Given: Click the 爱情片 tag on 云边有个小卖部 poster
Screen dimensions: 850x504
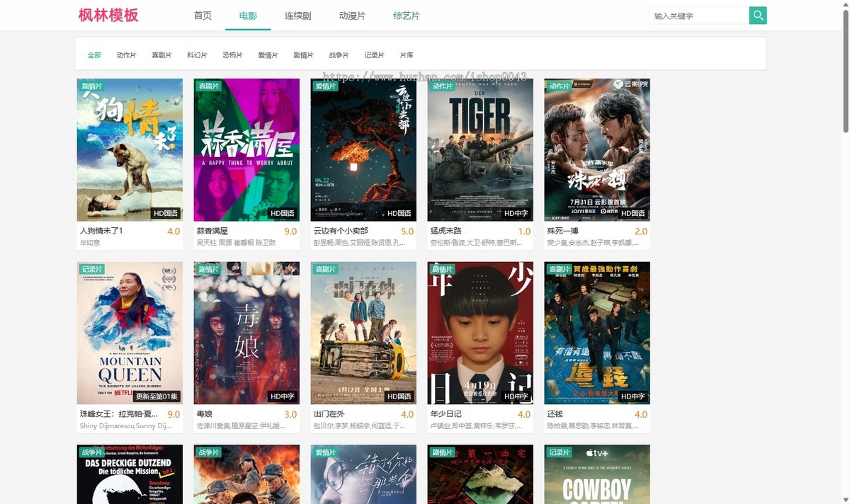Looking at the screenshot, I should coord(325,86).
